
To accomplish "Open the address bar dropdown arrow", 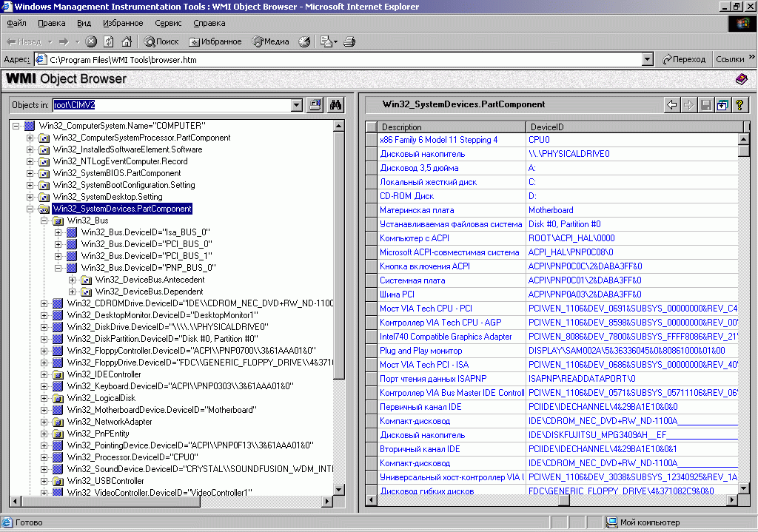I will (648, 59).
